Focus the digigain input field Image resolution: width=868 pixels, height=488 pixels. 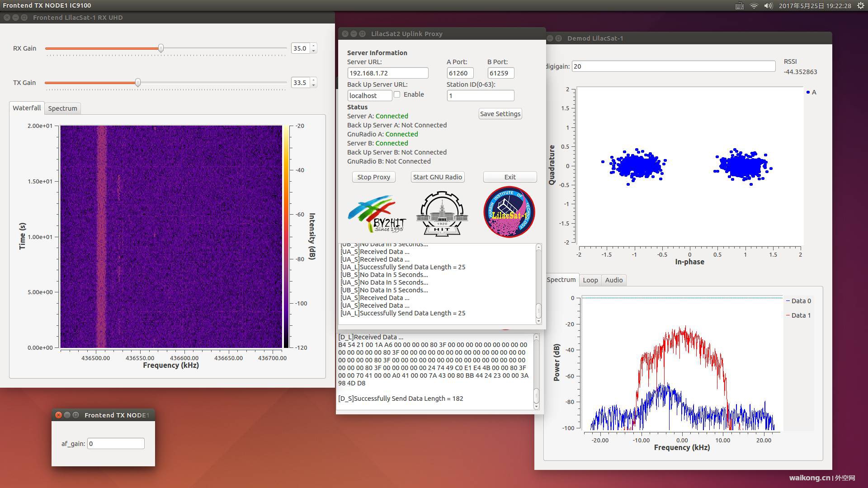pyautogui.click(x=674, y=66)
